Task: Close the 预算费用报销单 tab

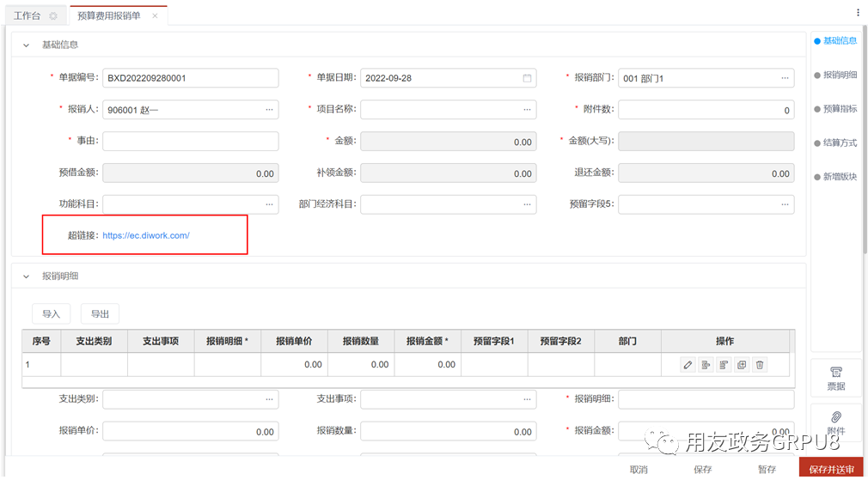Action: coord(155,15)
